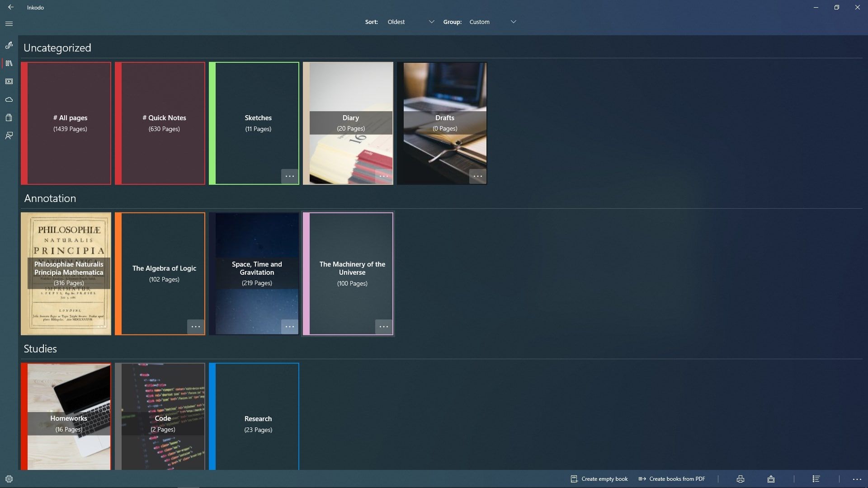
Task: Open the handwriting tool in the sidebar
Action: 9,46
